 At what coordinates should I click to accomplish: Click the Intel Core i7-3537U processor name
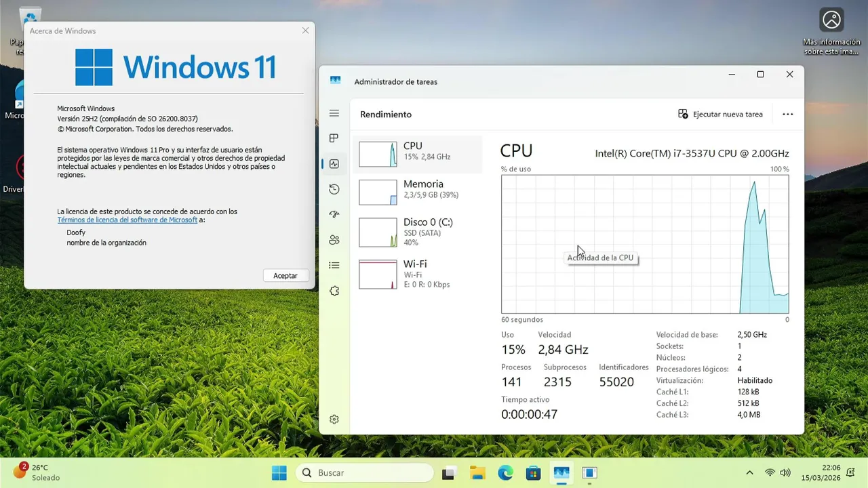point(692,153)
